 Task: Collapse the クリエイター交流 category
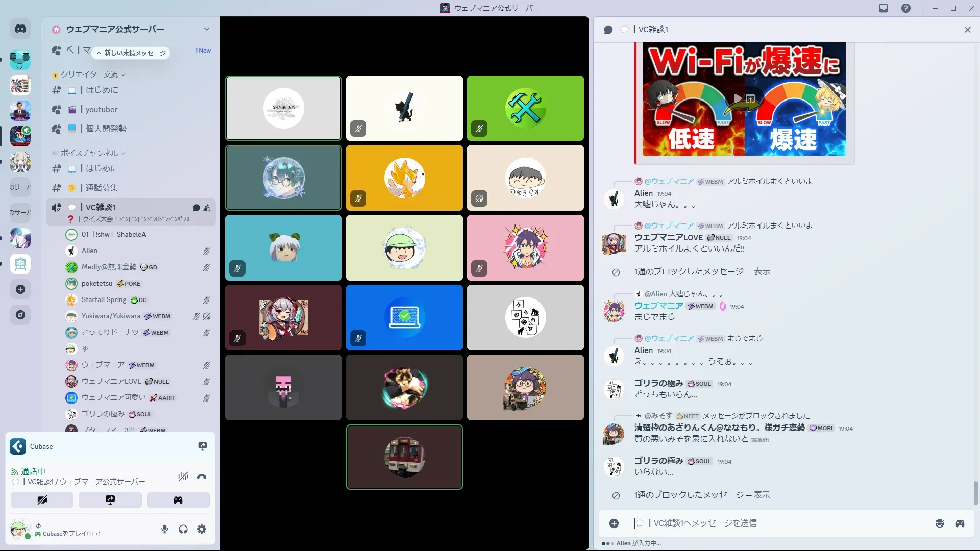pos(90,74)
